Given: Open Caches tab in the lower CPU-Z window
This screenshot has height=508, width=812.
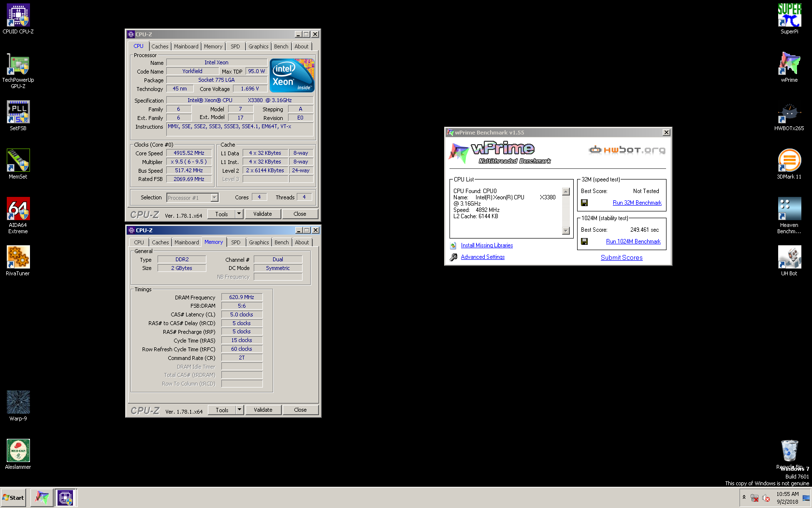Looking at the screenshot, I should (160, 242).
